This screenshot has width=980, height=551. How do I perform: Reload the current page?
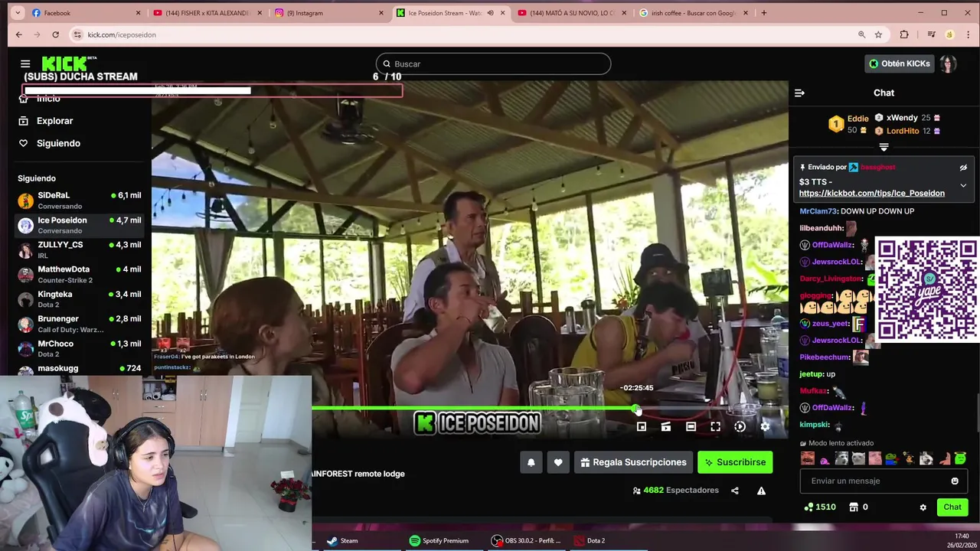[x=55, y=34]
